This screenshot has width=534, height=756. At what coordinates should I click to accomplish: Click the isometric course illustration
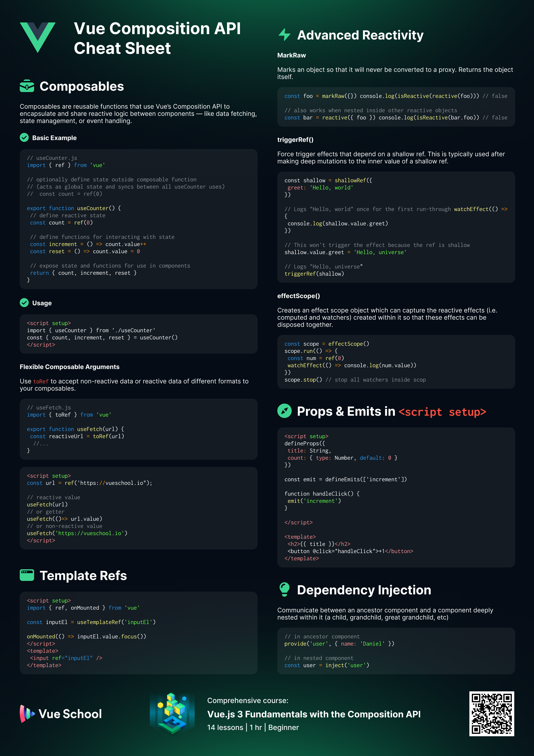[x=172, y=713]
